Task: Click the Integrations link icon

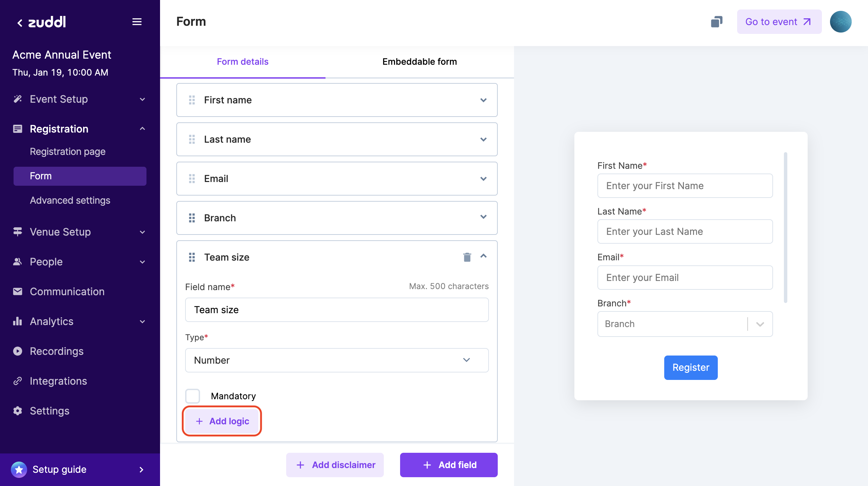Action: click(18, 381)
